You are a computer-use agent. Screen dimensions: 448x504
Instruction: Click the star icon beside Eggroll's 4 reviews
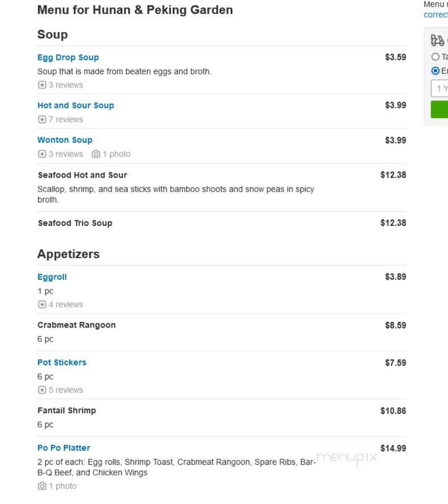[x=42, y=304]
